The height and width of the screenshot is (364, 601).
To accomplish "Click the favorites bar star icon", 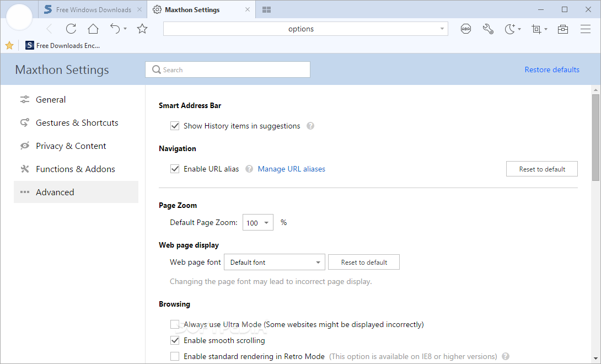I will click(9, 46).
